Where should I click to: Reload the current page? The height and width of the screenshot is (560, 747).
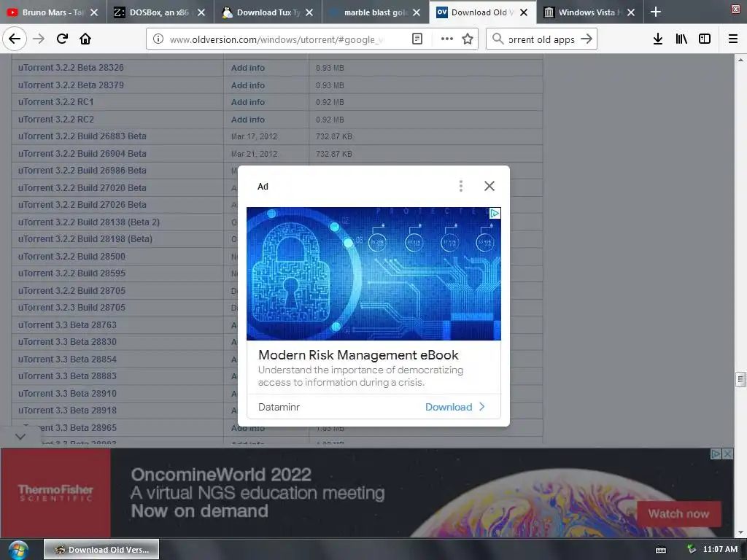[62, 39]
